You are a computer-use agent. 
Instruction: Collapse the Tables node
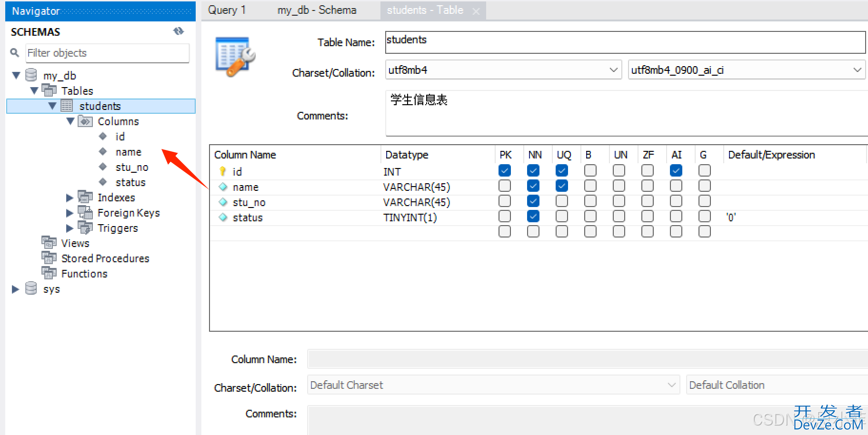point(34,90)
